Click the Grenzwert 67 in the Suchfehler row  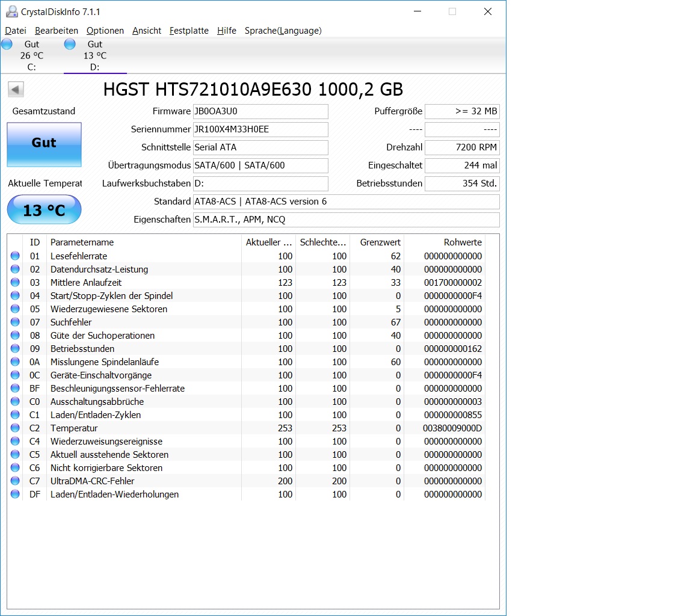tap(396, 322)
